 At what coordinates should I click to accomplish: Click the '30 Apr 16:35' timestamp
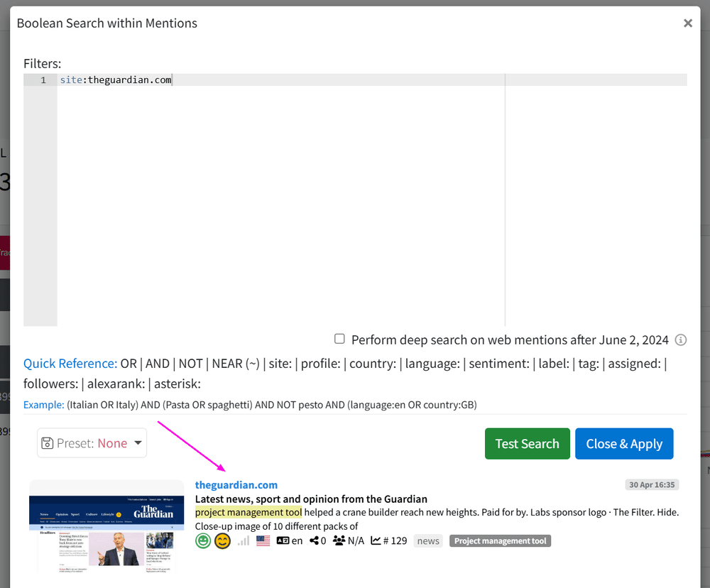pos(652,485)
